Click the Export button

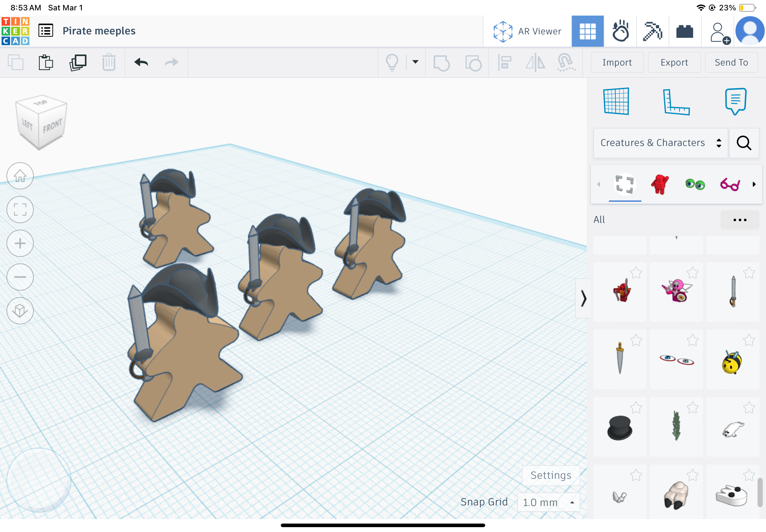click(x=674, y=62)
